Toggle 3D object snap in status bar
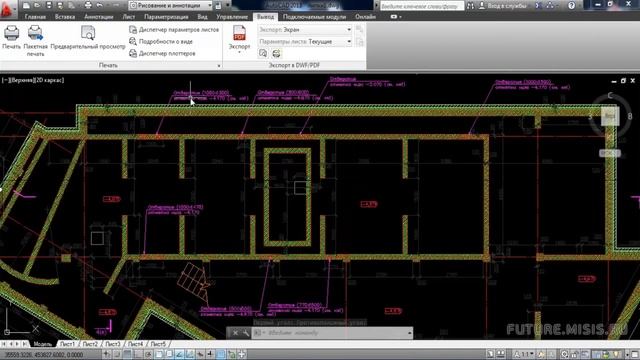 [x=169, y=354]
